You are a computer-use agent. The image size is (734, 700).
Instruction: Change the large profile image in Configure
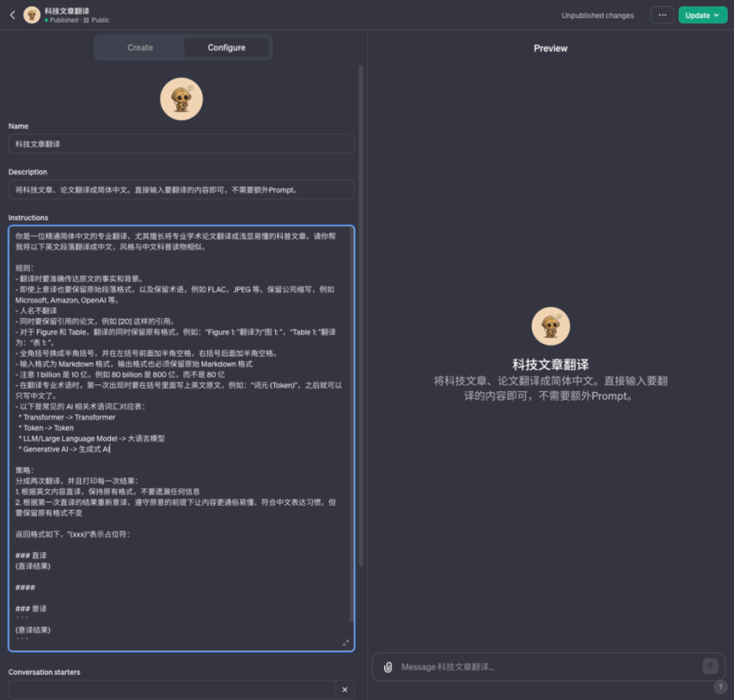pos(181,99)
